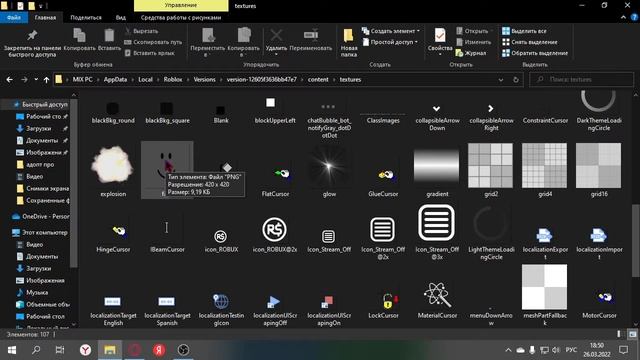Click AppData in the address path
Screen dimensions: 640x360
point(115,80)
